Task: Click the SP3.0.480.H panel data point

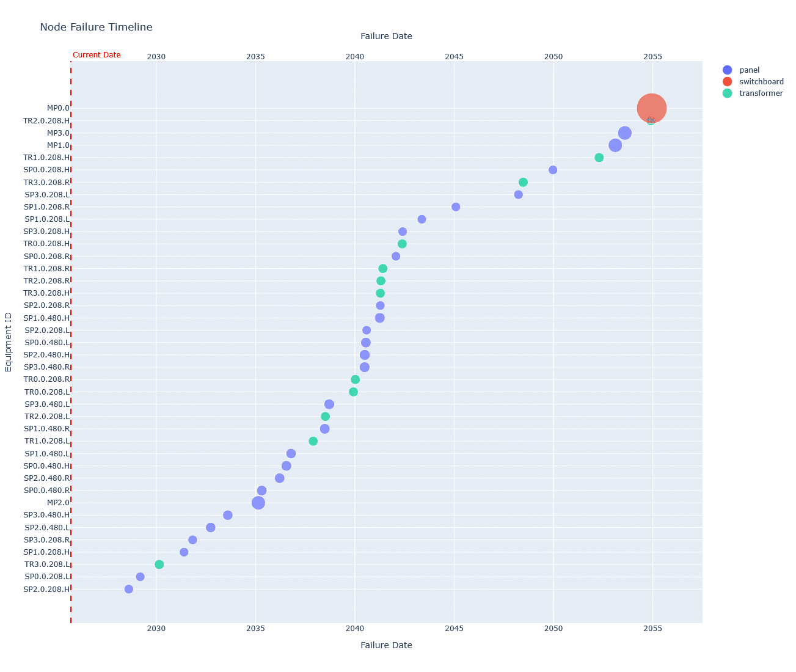Action: pos(228,515)
